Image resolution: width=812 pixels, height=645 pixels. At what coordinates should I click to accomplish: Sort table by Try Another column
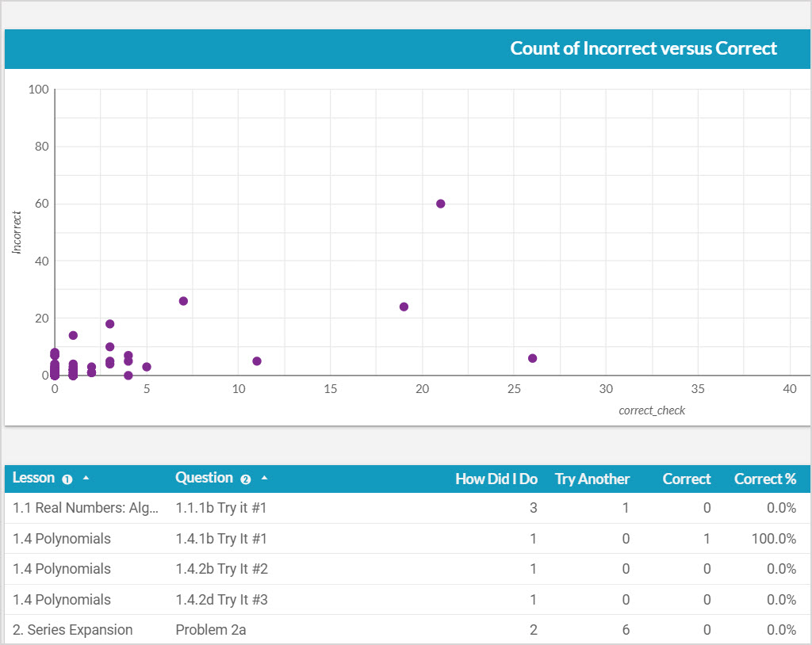coord(592,479)
